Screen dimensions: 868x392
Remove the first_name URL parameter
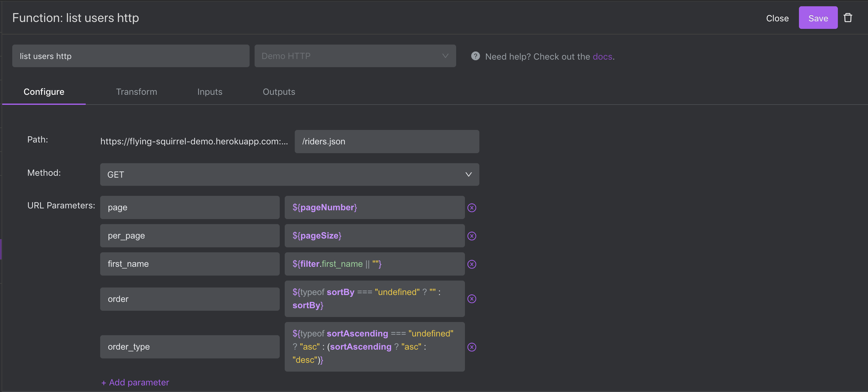click(472, 264)
